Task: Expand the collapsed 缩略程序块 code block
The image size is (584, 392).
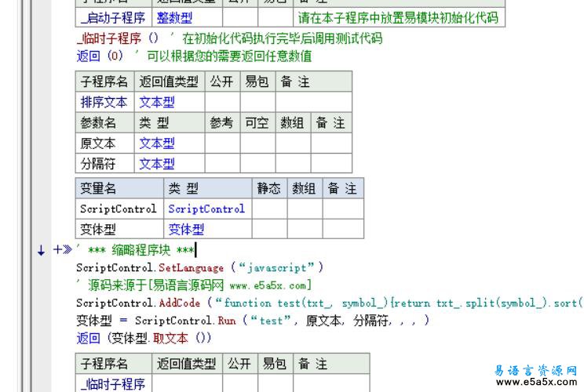Action: coord(58,250)
